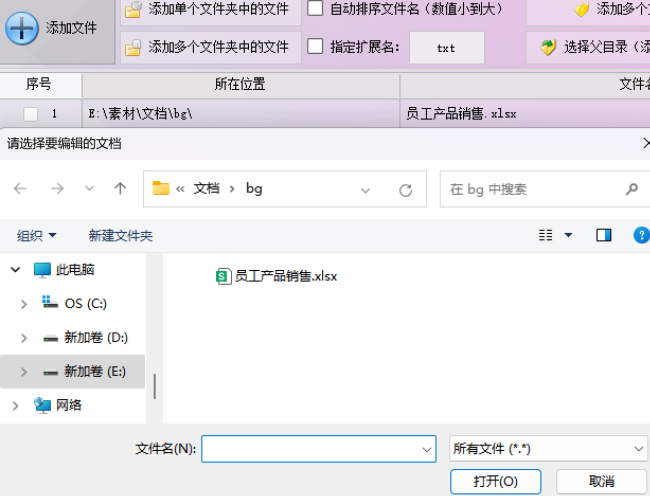Add files from multiple folders (添加多个文件夹中的文件)
The height and width of the screenshot is (496, 650).
click(211, 47)
